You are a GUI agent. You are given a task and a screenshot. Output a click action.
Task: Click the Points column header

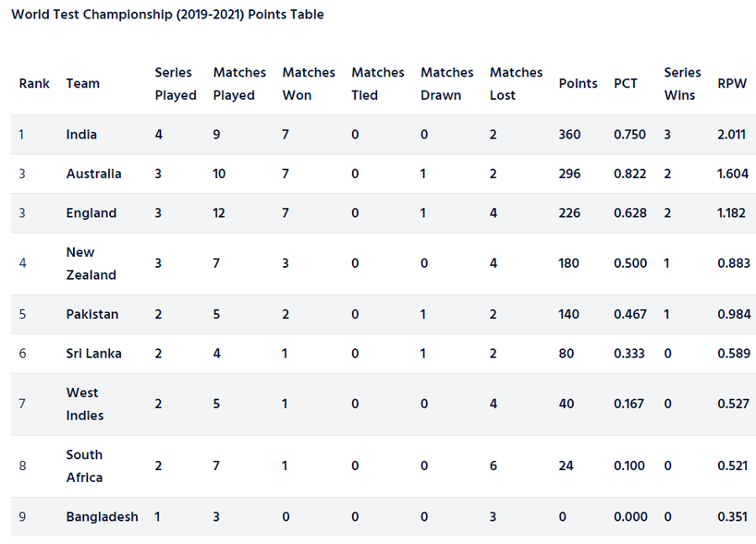(578, 83)
